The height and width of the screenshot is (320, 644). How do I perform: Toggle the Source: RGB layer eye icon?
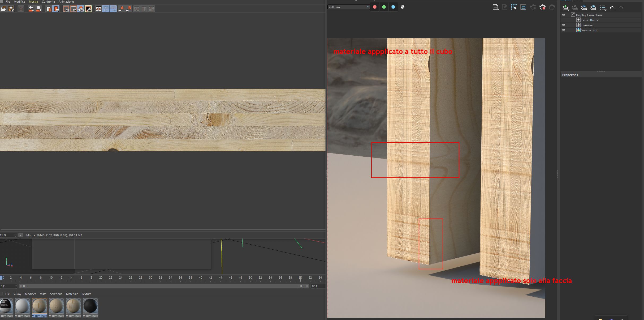(564, 30)
